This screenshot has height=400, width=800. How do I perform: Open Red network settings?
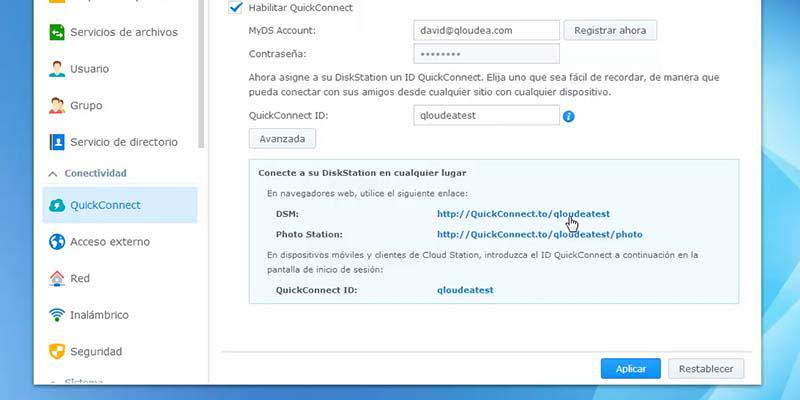pyautogui.click(x=120, y=279)
